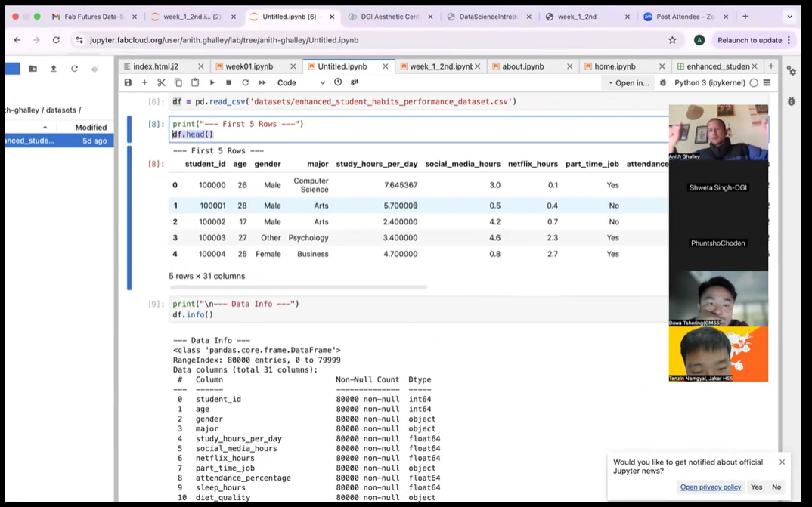Image resolution: width=812 pixels, height=507 pixels.
Task: Click Yes on the Jupyter news notification
Action: pyautogui.click(x=756, y=487)
